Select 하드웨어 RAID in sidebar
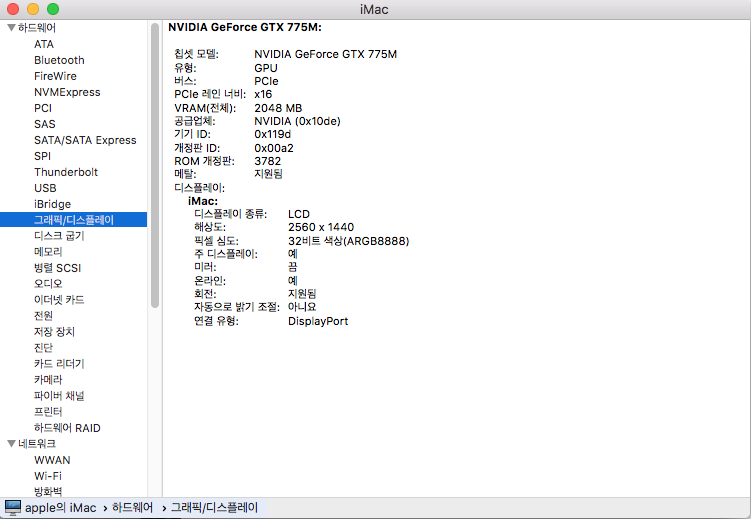The width and height of the screenshot is (751, 519). [x=67, y=428]
